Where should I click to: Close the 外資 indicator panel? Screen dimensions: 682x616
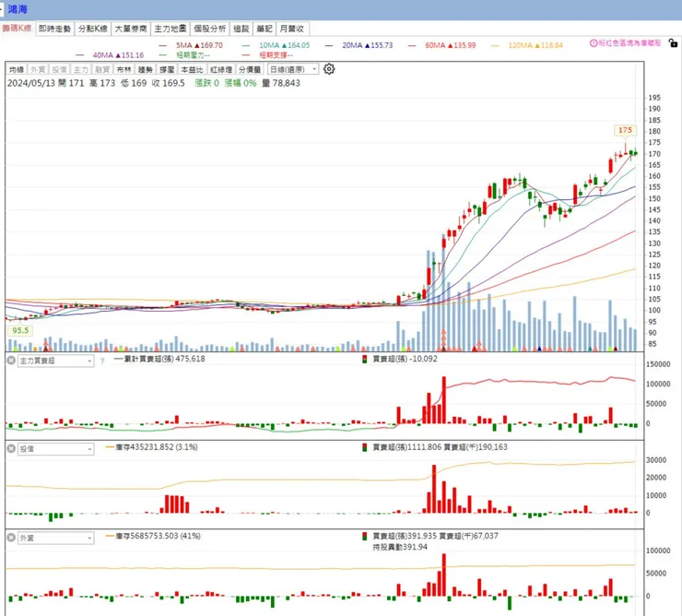tap(11, 538)
